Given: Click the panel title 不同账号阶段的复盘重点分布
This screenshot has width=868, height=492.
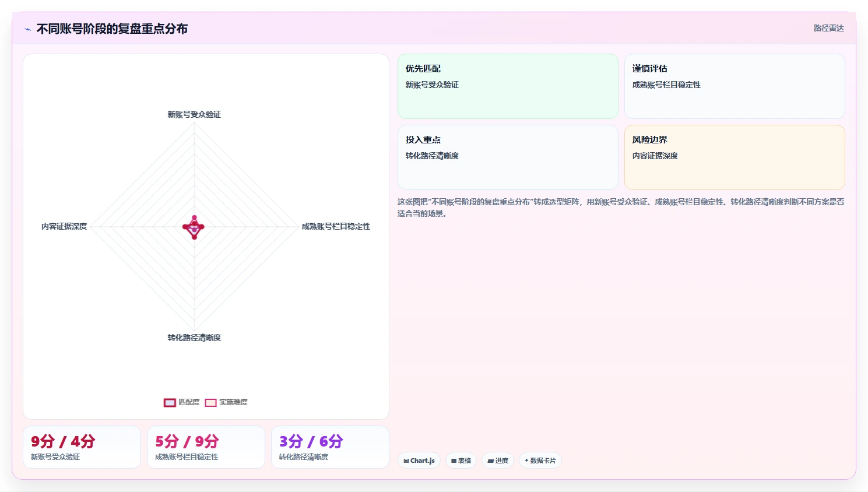Looking at the screenshot, I should tap(112, 29).
